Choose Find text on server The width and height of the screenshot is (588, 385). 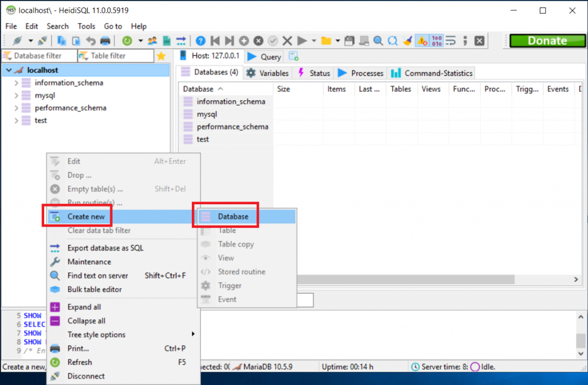coord(123,275)
